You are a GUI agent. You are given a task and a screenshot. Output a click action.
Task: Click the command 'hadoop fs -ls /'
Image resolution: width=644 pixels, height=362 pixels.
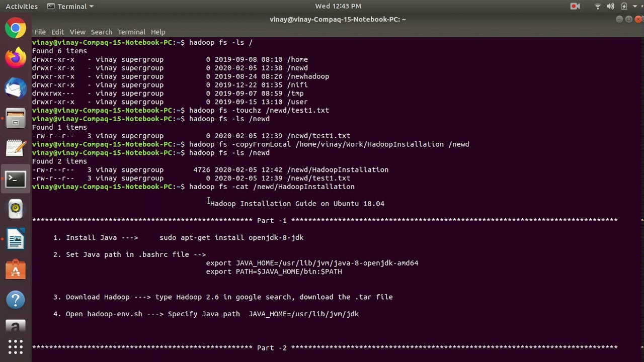tap(221, 42)
